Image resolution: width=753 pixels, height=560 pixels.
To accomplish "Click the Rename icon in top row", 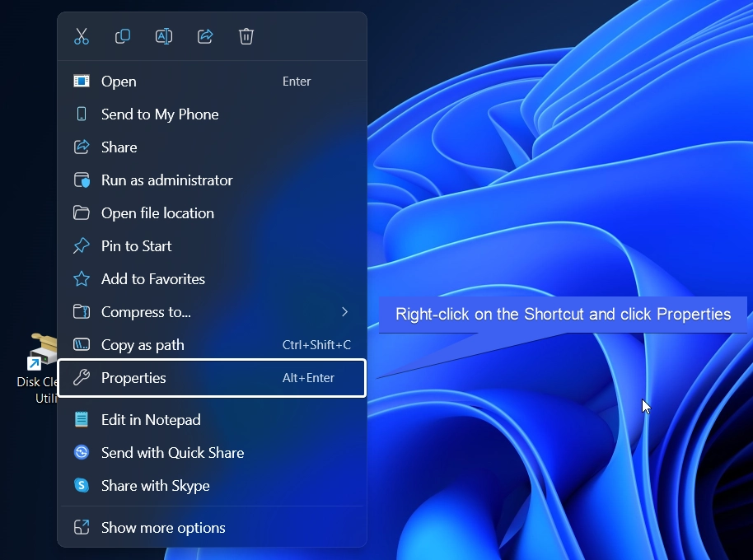I will pos(164,36).
